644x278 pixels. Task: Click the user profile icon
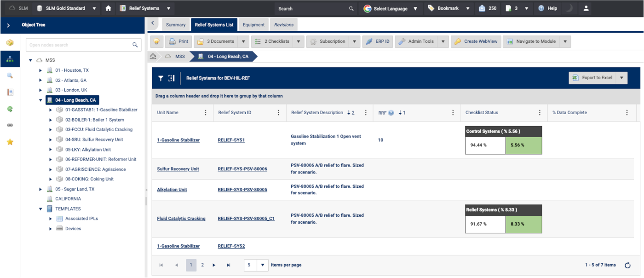(586, 8)
